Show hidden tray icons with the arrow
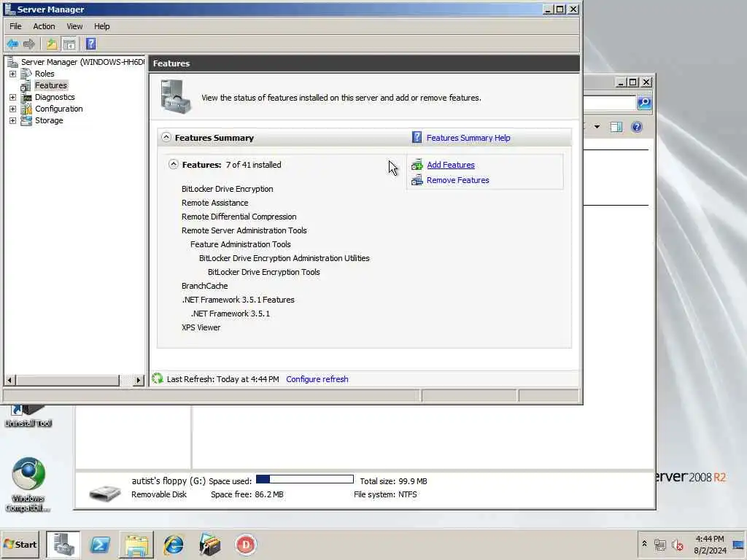The image size is (747, 560). pyautogui.click(x=644, y=543)
